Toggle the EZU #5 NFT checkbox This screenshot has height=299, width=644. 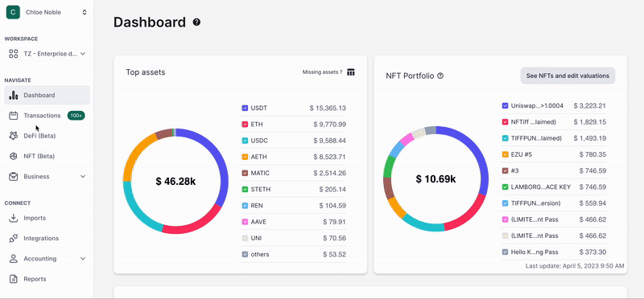pos(506,154)
